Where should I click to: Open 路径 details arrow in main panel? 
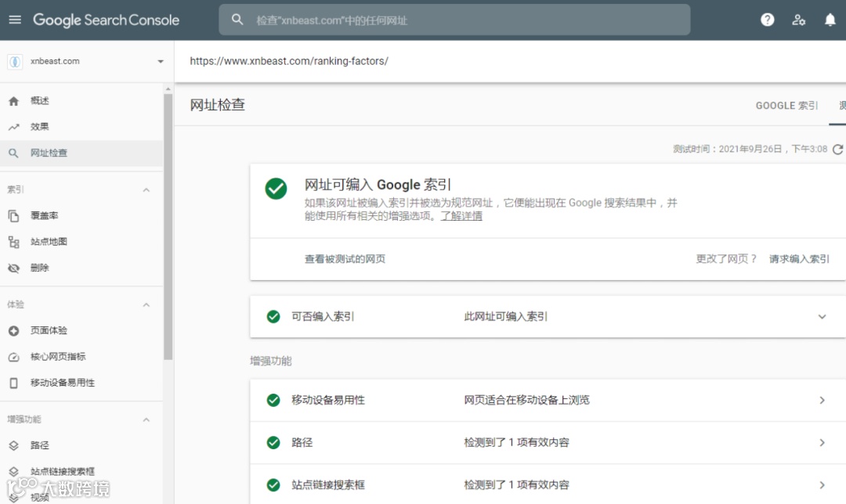click(822, 442)
